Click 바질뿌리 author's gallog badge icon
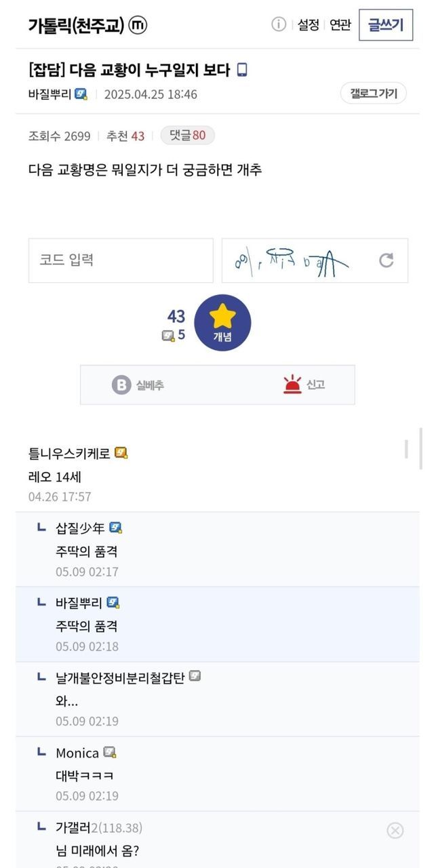Screen dimensions: 434x868 pyautogui.click(x=81, y=94)
